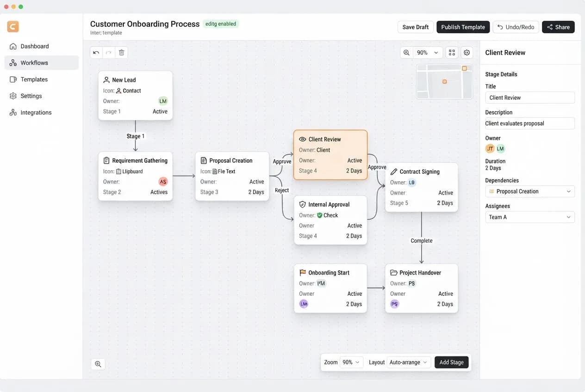The height and width of the screenshot is (392, 585).
Task: Click the person icon on New Lead
Action: point(106,80)
